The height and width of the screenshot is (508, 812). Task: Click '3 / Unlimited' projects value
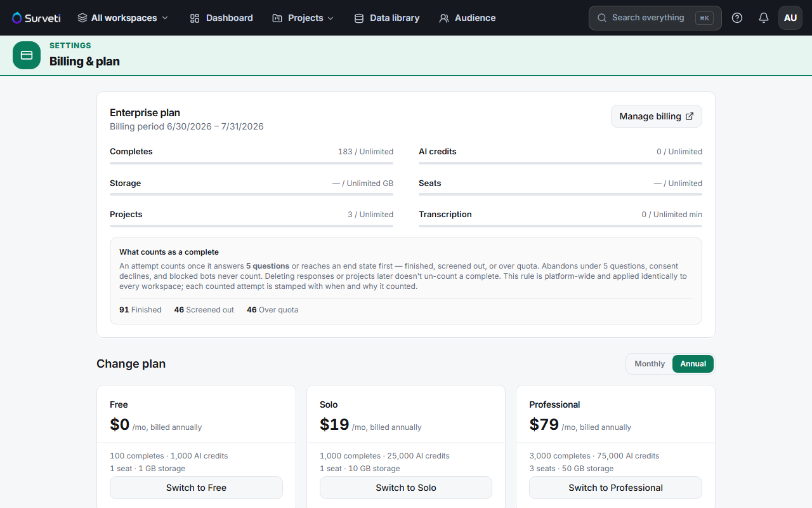[x=370, y=215]
